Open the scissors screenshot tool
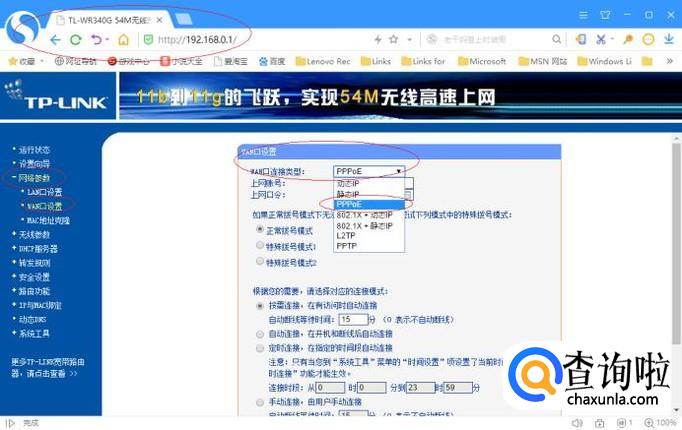Screen dimensions: 682x430 tap(601, 40)
